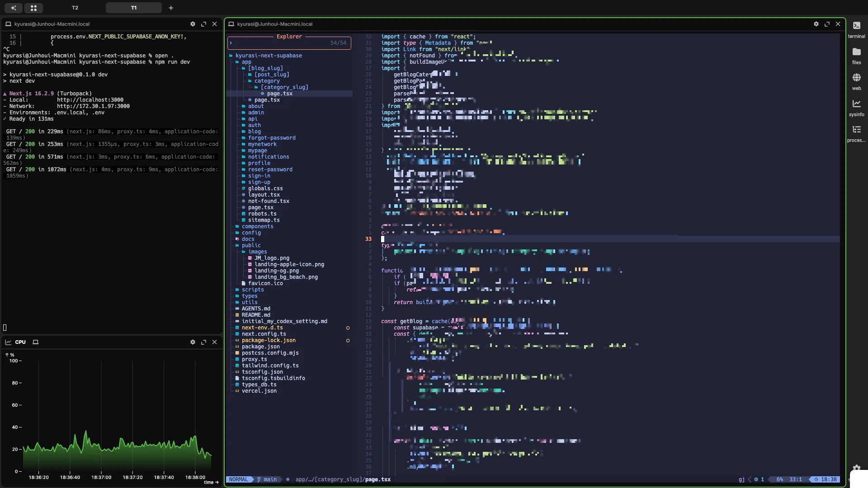This screenshot has height=488, width=868.
Task: Open the settings gear in right sidebar bottom
Action: point(856,468)
